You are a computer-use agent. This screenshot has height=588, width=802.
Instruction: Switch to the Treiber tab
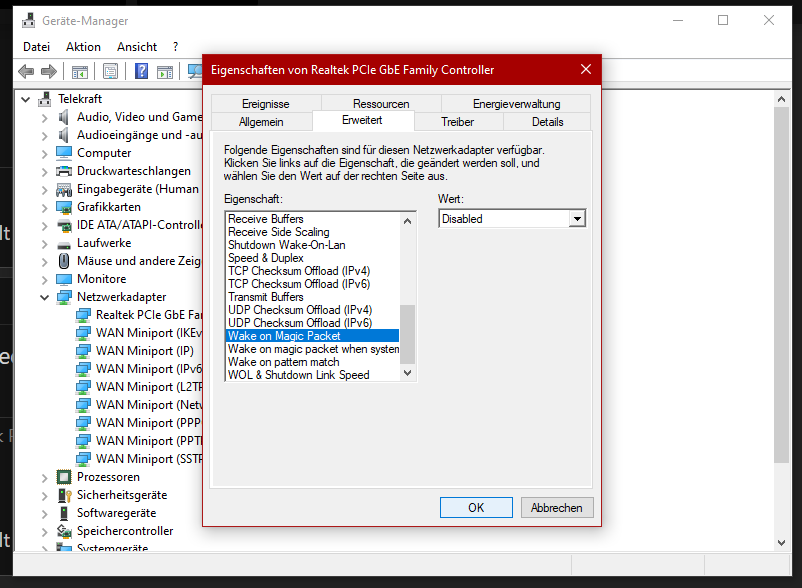(457, 122)
